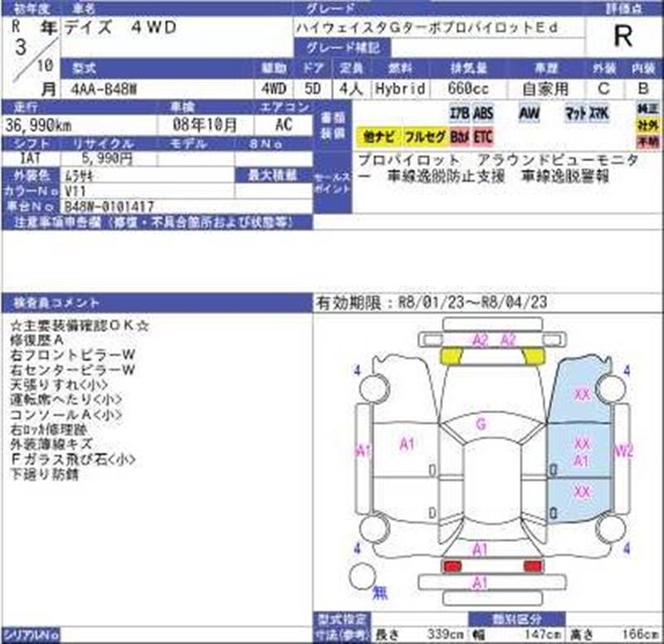The width and height of the screenshot is (664, 644).
Task: Click the 修復歴A comment line
Action: coord(37,340)
